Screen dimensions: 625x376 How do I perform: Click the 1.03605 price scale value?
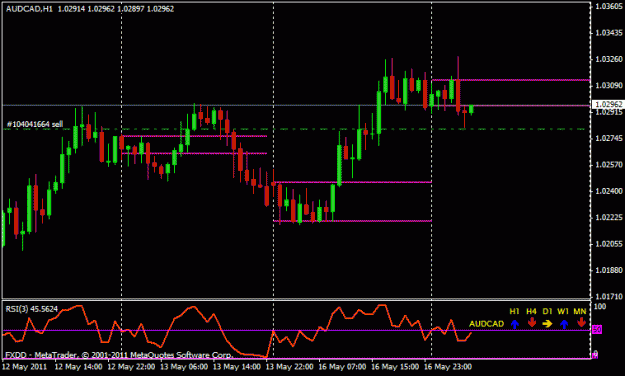coord(609,6)
